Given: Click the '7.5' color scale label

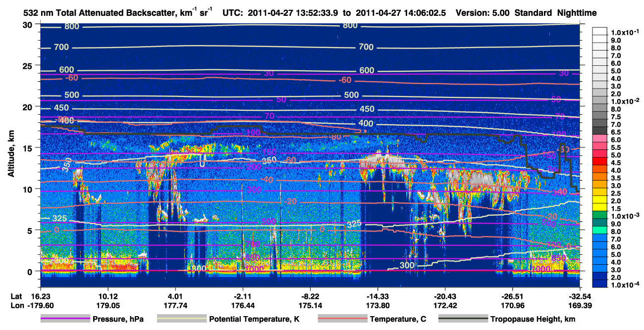Looking at the screenshot, I should tap(615, 116).
